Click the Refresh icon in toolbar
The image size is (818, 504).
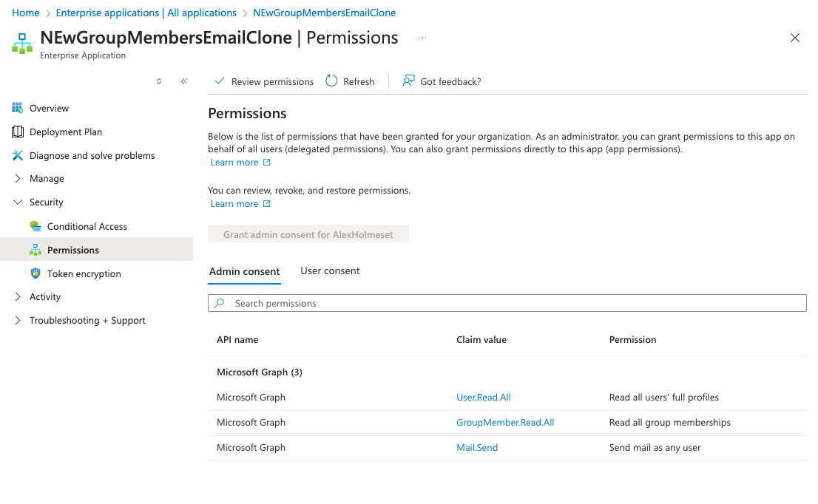[331, 81]
